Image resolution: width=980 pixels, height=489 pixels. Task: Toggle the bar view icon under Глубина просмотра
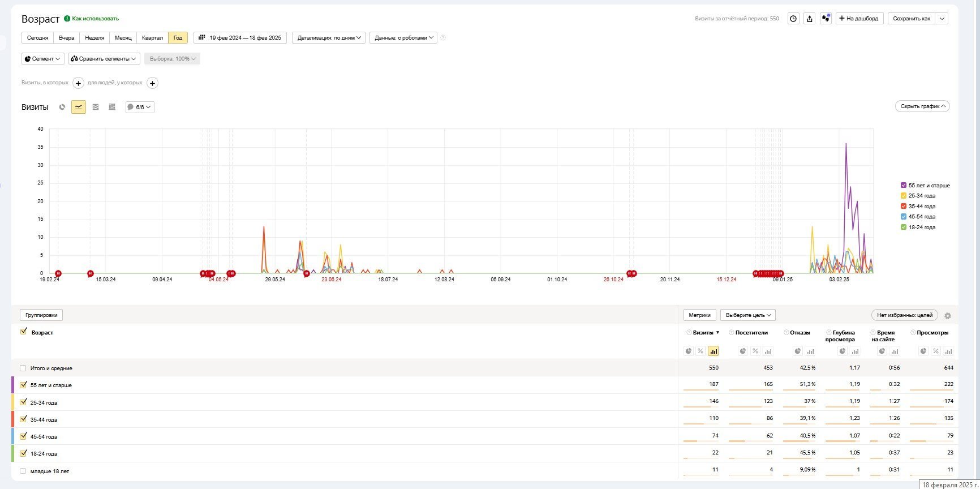pyautogui.click(x=855, y=351)
